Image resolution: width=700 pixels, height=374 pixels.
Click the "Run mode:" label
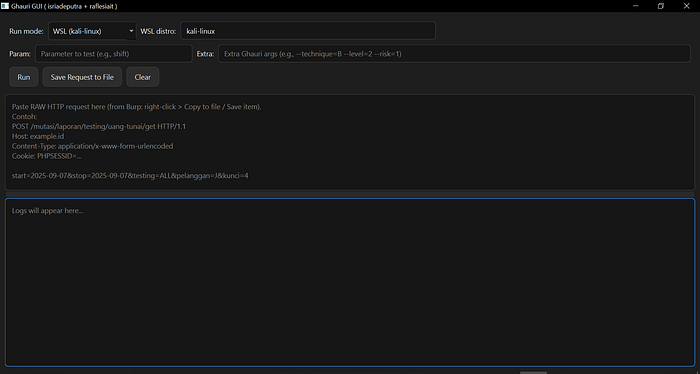coord(26,31)
